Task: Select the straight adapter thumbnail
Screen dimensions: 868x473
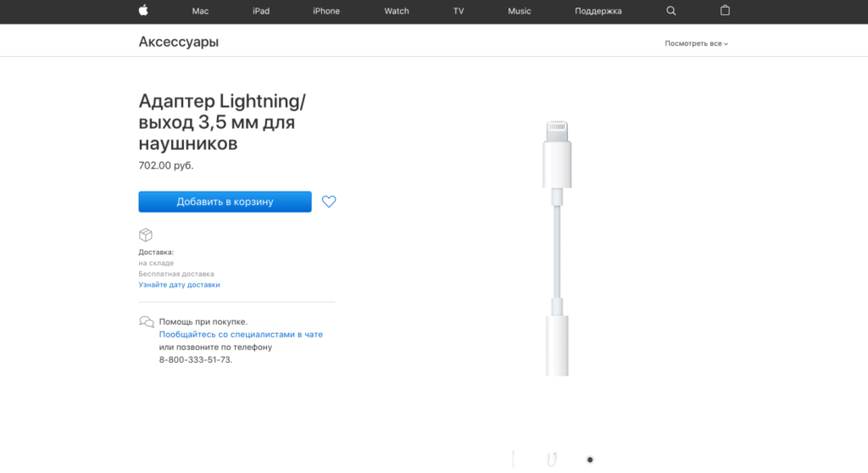Action: click(x=513, y=460)
